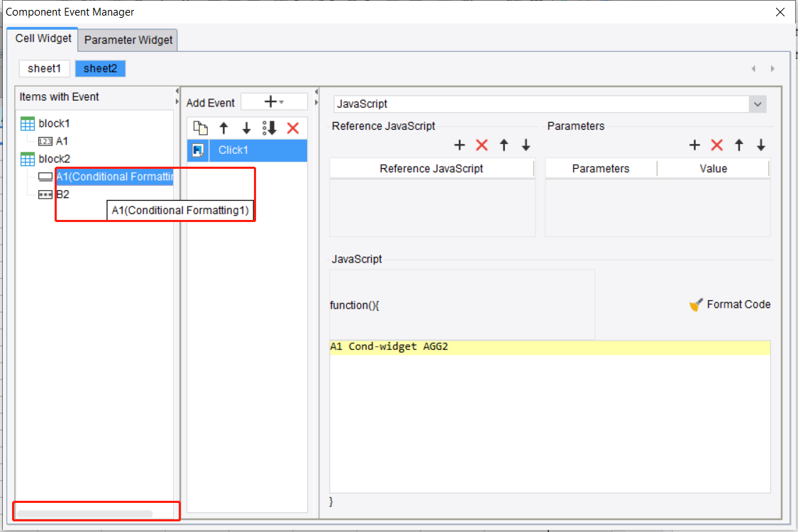
Task: Switch to the Parameter Widget tab
Action: 128,40
